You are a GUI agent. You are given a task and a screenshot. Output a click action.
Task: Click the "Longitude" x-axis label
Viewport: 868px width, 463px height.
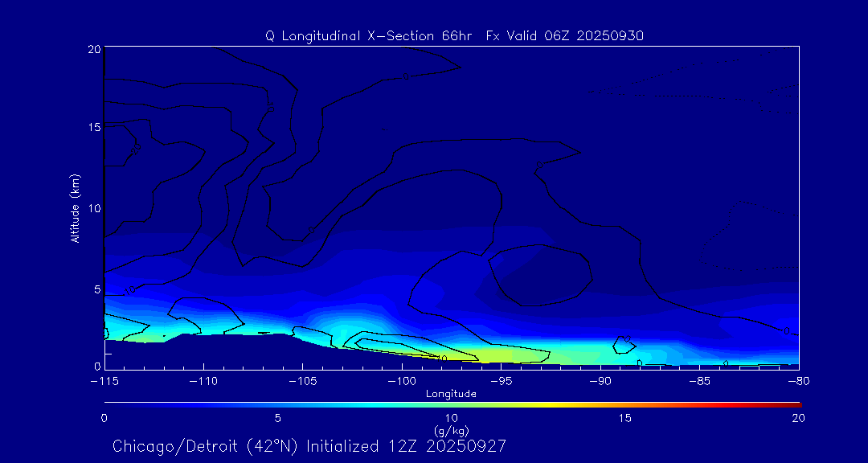(451, 394)
